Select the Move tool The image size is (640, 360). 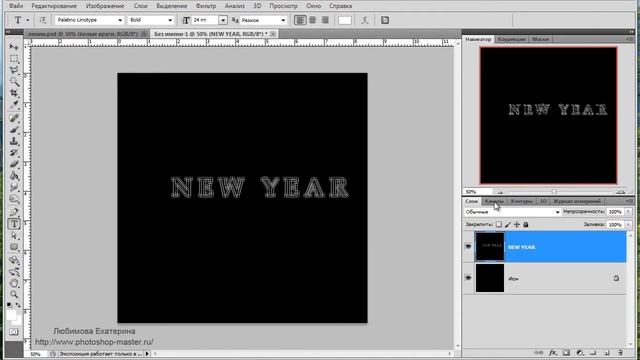pyautogui.click(x=14, y=47)
